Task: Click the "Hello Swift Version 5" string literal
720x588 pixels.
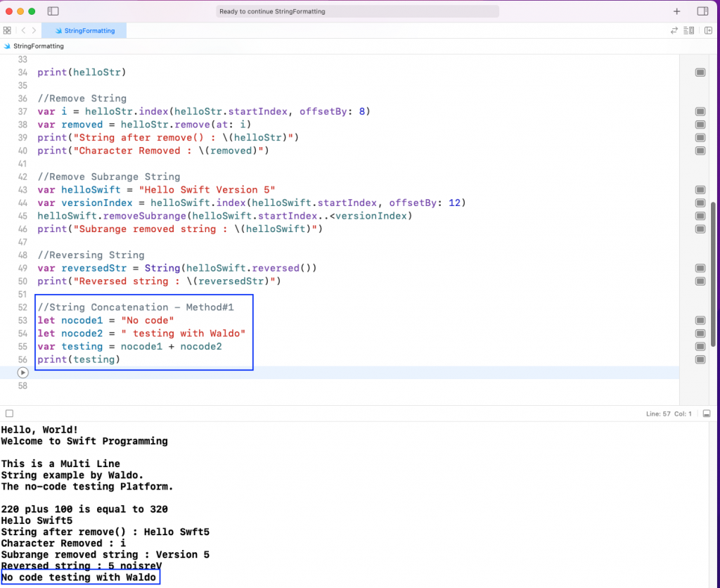Action: click(x=207, y=190)
